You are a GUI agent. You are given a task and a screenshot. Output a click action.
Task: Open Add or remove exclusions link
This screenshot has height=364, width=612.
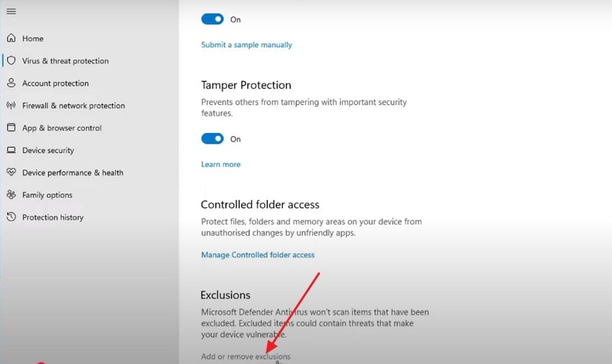pyautogui.click(x=246, y=356)
